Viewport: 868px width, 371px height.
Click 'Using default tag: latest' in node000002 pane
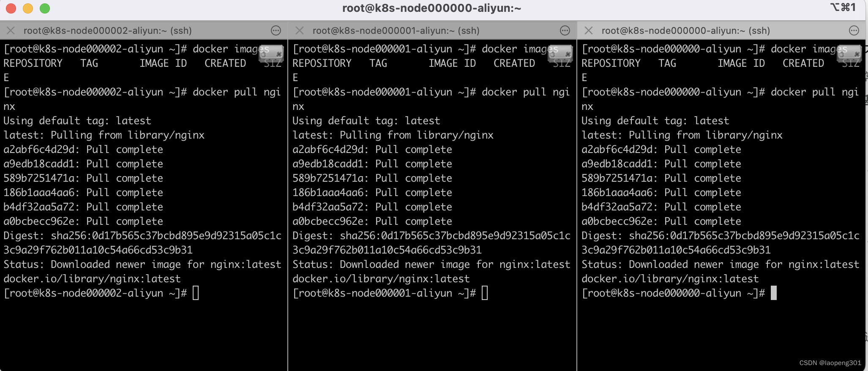[x=77, y=121]
